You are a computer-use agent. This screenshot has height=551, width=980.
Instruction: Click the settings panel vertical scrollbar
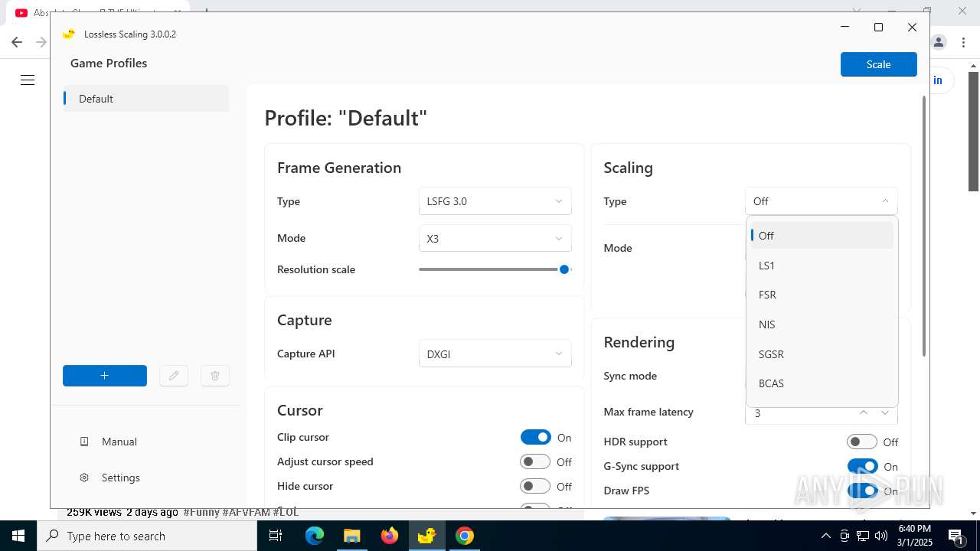click(x=924, y=226)
